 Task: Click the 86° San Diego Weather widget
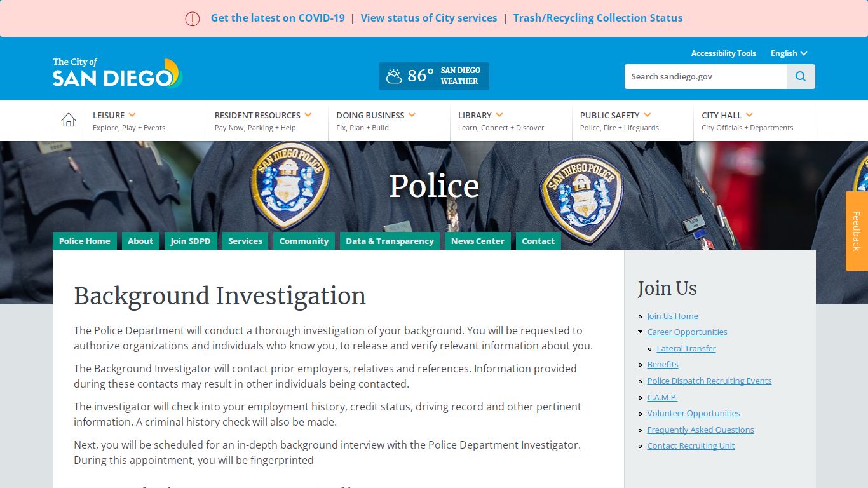pos(434,76)
